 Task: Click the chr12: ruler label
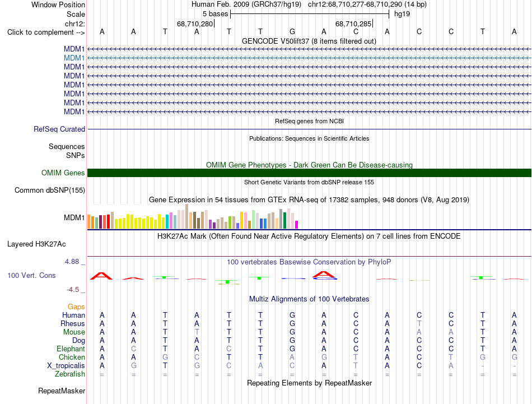point(75,24)
